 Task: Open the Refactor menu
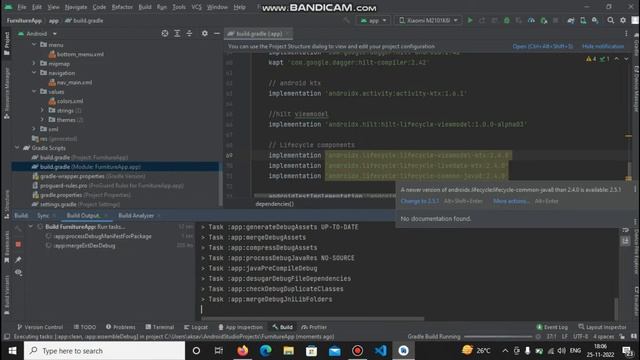point(122,7)
